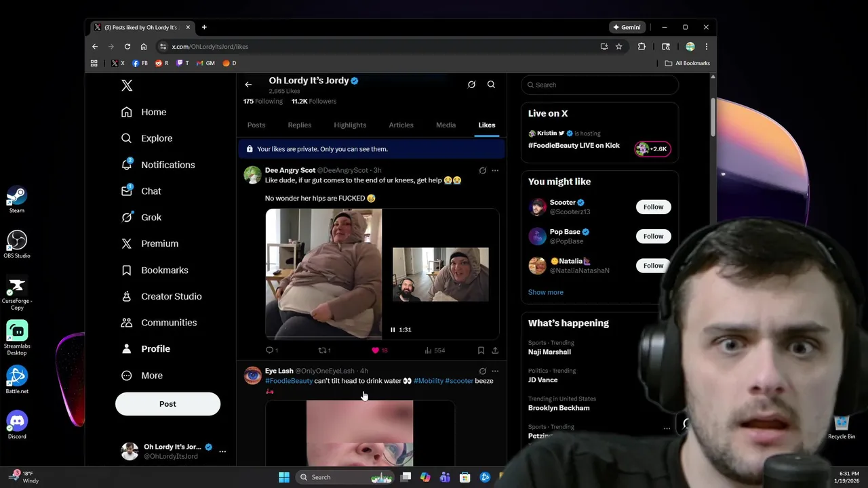Viewport: 868px width, 488px height.
Task: Open more options on Dee Angry Scot post
Action: pyautogui.click(x=495, y=171)
